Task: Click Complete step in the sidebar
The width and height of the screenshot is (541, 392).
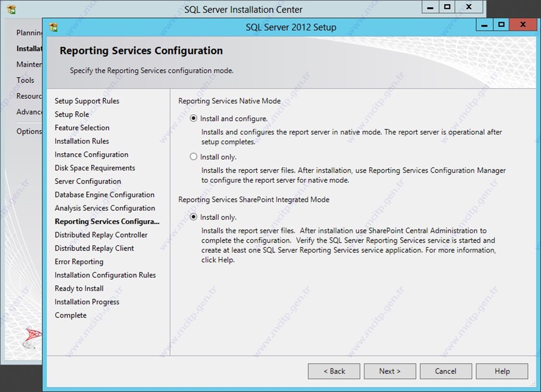Action: click(71, 316)
